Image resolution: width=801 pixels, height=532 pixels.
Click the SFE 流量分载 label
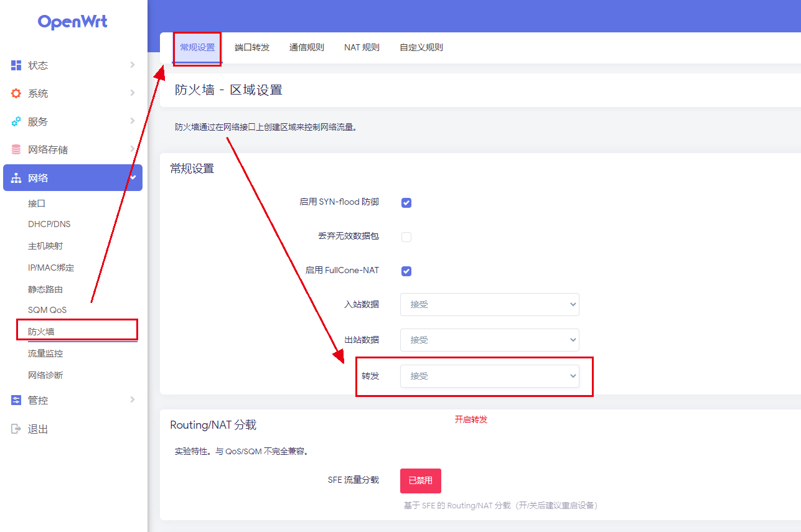pyautogui.click(x=354, y=480)
